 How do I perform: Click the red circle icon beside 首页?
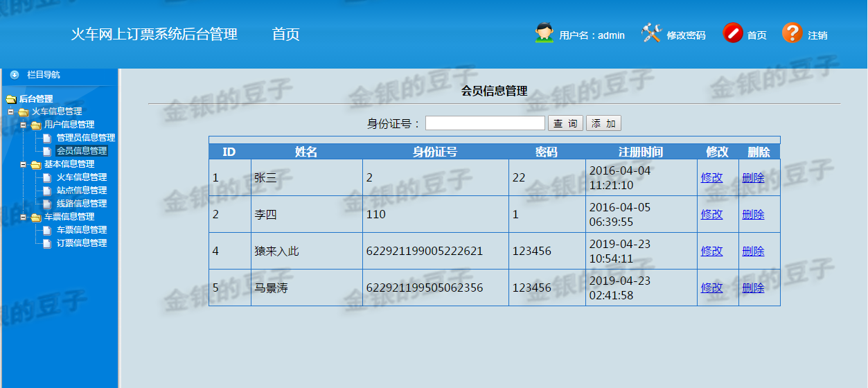(733, 33)
